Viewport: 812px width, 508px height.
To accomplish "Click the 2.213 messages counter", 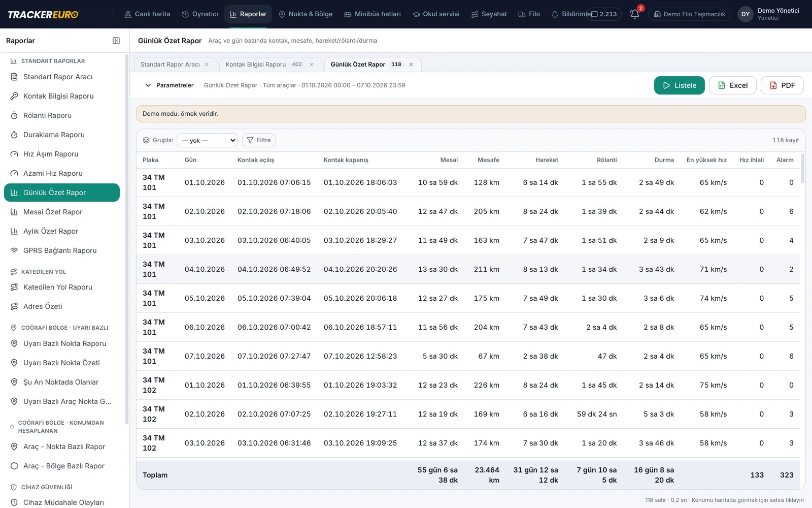I will coord(604,14).
